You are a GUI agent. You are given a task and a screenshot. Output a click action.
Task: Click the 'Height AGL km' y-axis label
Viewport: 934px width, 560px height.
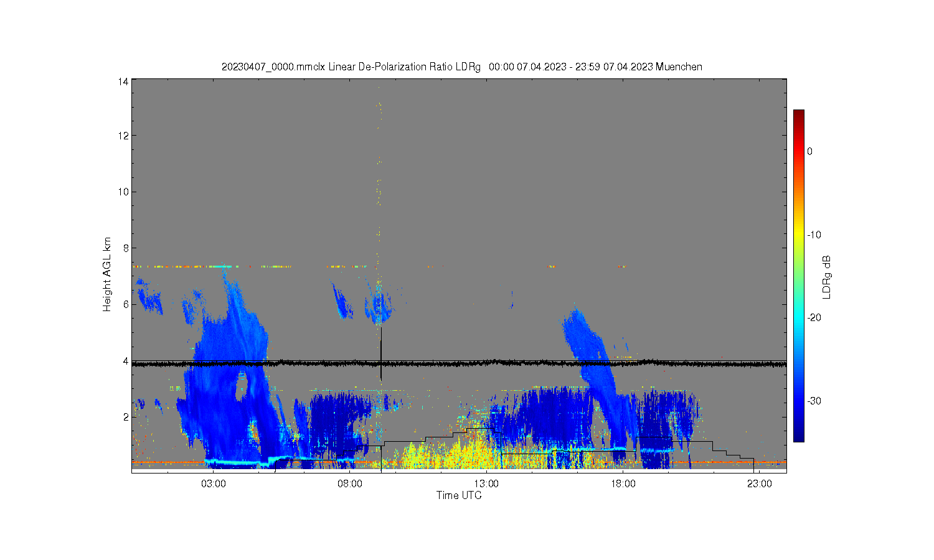point(107,274)
